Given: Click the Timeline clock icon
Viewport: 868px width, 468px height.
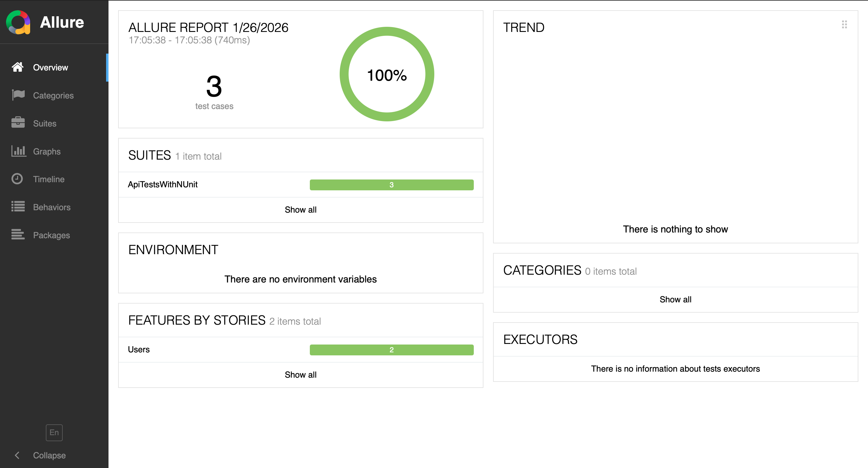Looking at the screenshot, I should (17, 179).
